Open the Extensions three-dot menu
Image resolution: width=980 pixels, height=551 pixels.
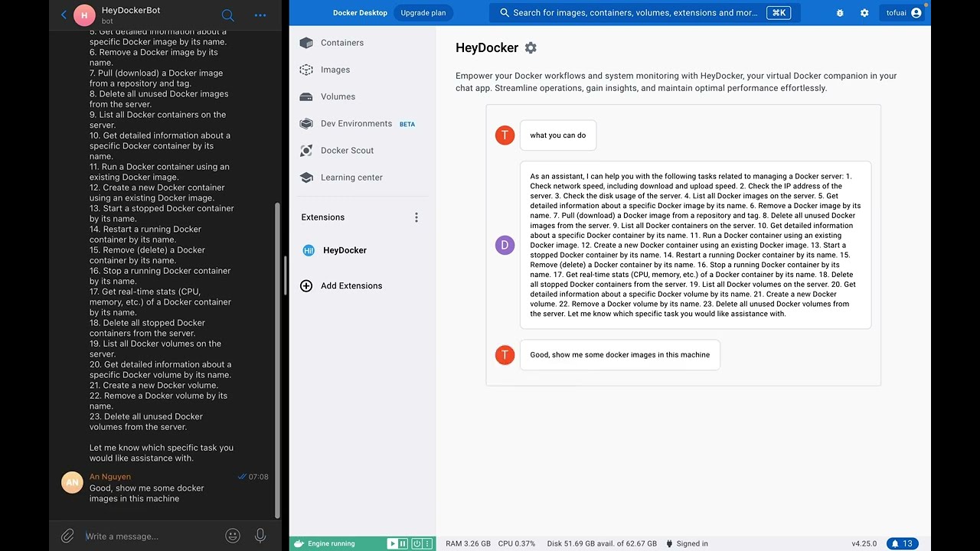[416, 217]
